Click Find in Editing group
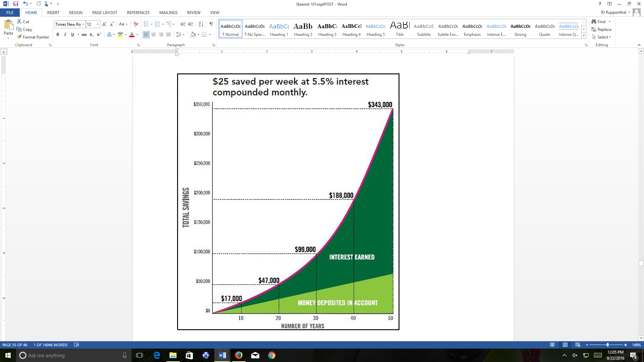Image resolution: width=644 pixels, height=362 pixels. point(599,21)
